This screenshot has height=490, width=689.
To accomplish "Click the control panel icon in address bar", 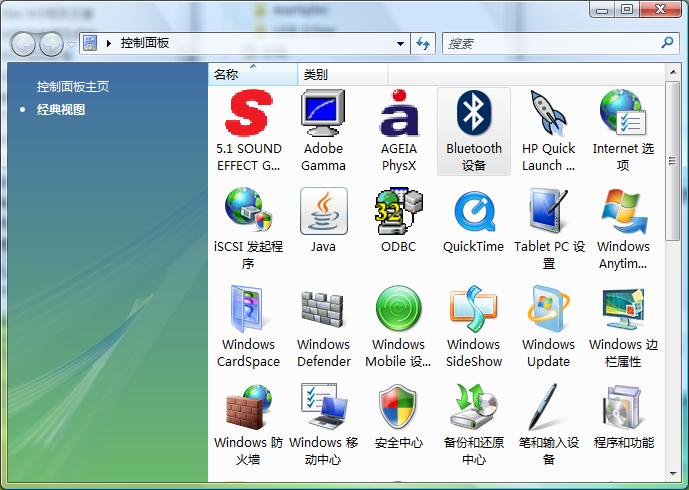I will click(x=90, y=43).
